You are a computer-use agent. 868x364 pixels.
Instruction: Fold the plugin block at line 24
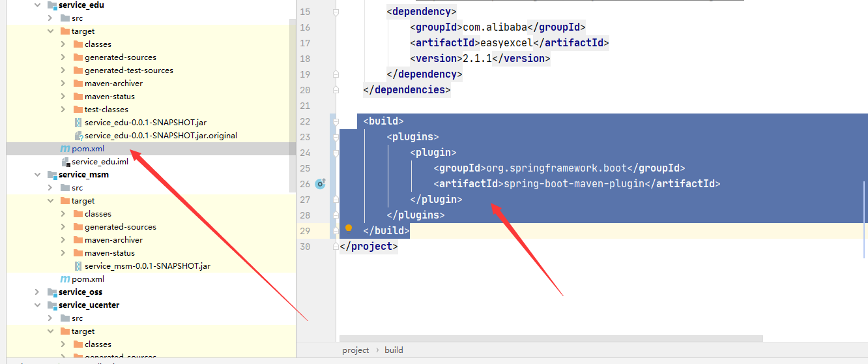tap(335, 153)
